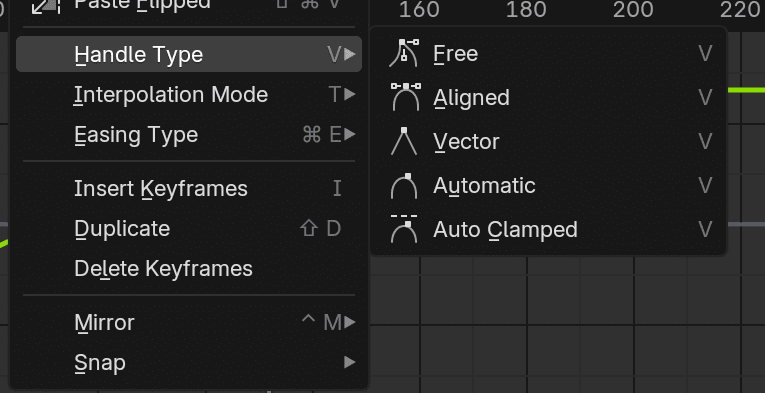Viewport: 765px width, 393px height.
Task: Click frame 200 on the timeline ruler
Action: tap(633, 10)
